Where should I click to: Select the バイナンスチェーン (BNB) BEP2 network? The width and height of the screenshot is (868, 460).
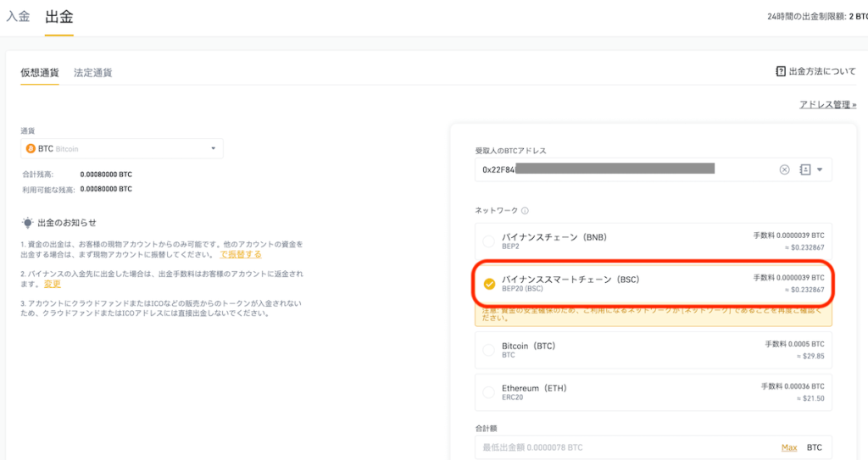(654, 241)
